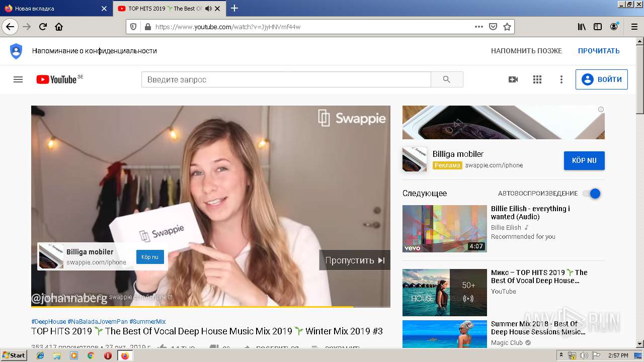Open page actions three-dot menu in address bar

479,27
